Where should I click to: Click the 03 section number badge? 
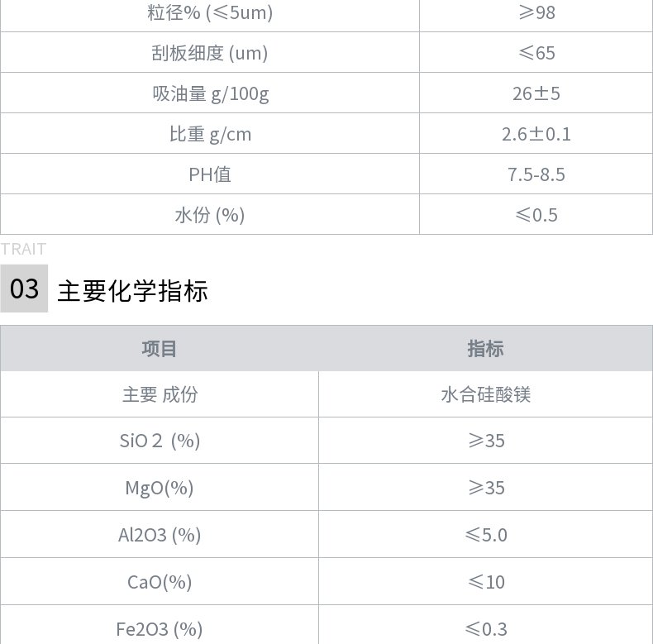click(x=24, y=289)
